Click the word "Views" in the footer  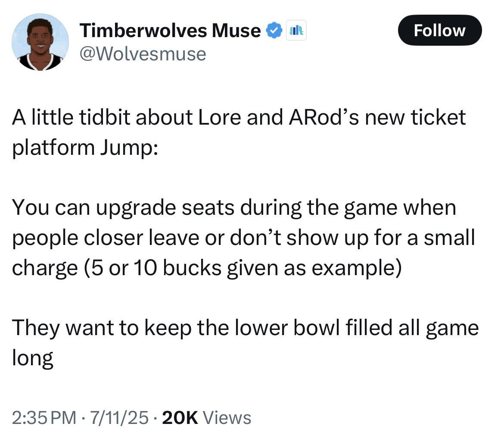[227, 417]
